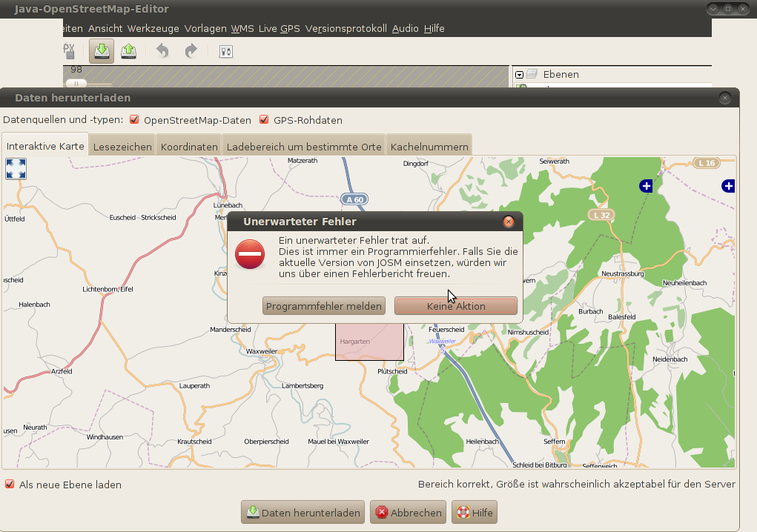Click the undo arrow icon
Viewport: 757px width, 532px height.
pos(162,51)
